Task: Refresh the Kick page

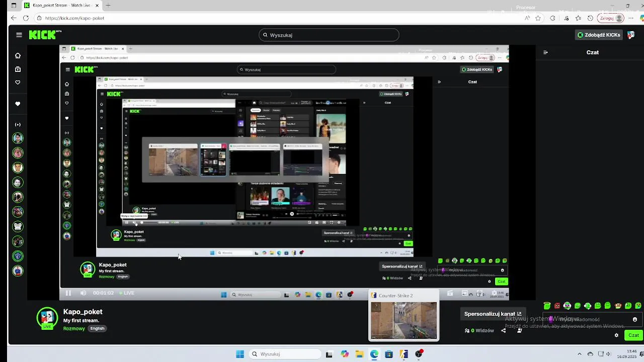Action: pos(26,18)
